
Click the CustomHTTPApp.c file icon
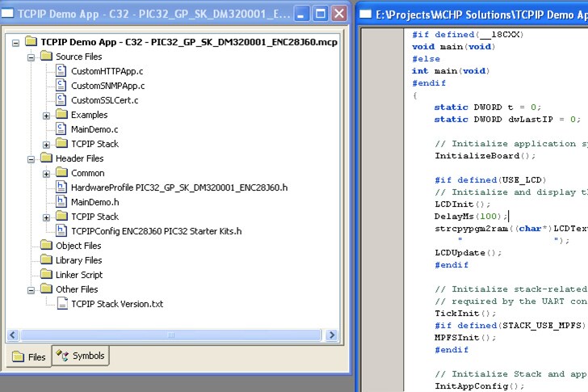(61, 70)
